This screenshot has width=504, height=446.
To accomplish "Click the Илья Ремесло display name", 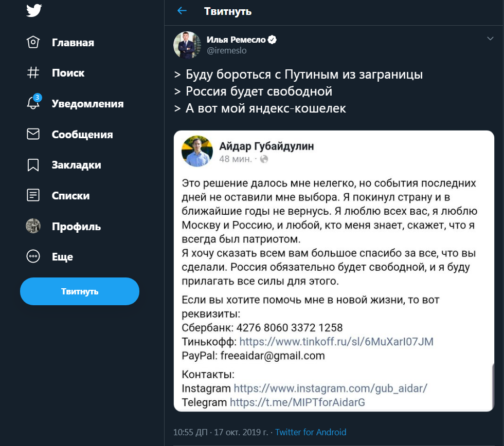I will click(236, 40).
